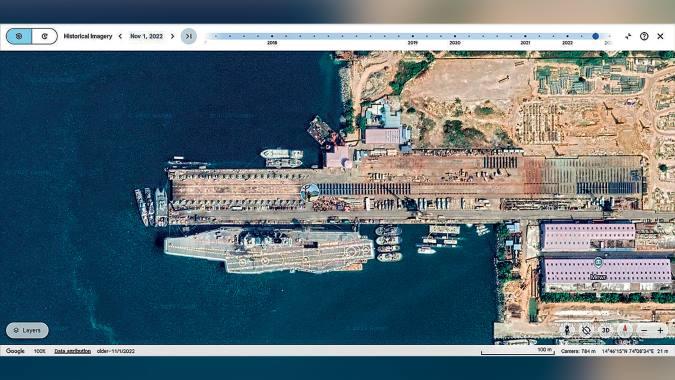Open Street View with the pegman icon
Viewport: 675px width, 380px height.
click(x=567, y=330)
